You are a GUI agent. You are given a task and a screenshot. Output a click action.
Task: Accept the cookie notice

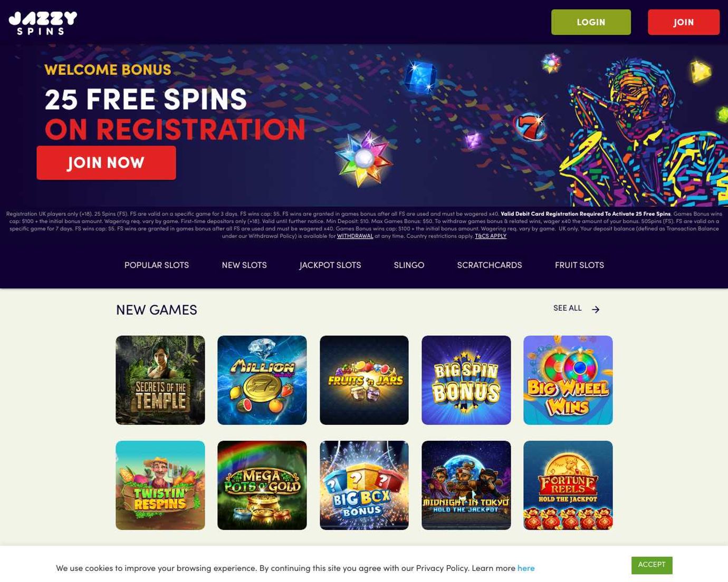click(652, 565)
